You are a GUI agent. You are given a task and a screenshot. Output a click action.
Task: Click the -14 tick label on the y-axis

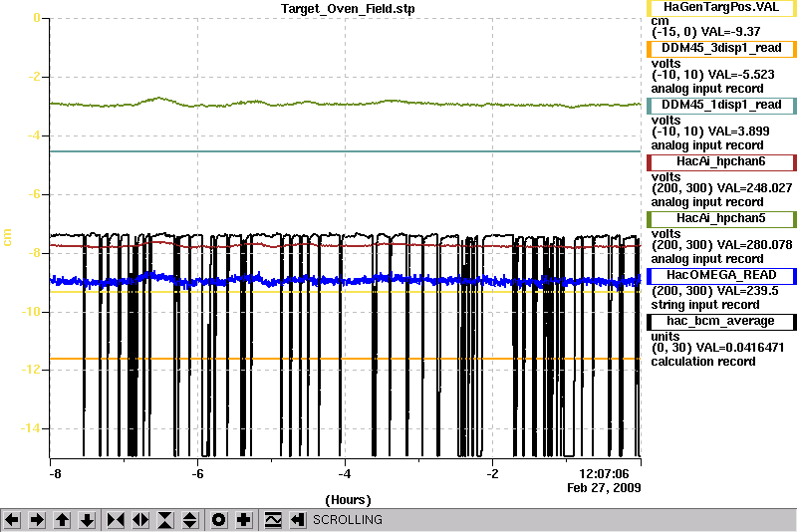click(x=31, y=428)
